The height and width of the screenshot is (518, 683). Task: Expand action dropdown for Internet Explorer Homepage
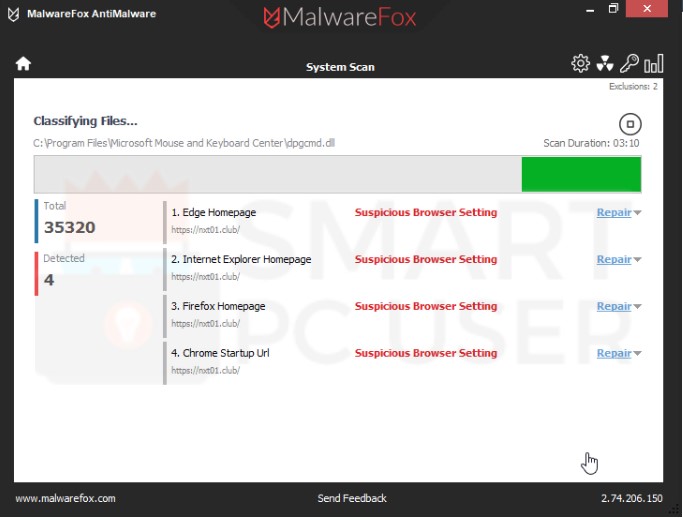click(638, 260)
